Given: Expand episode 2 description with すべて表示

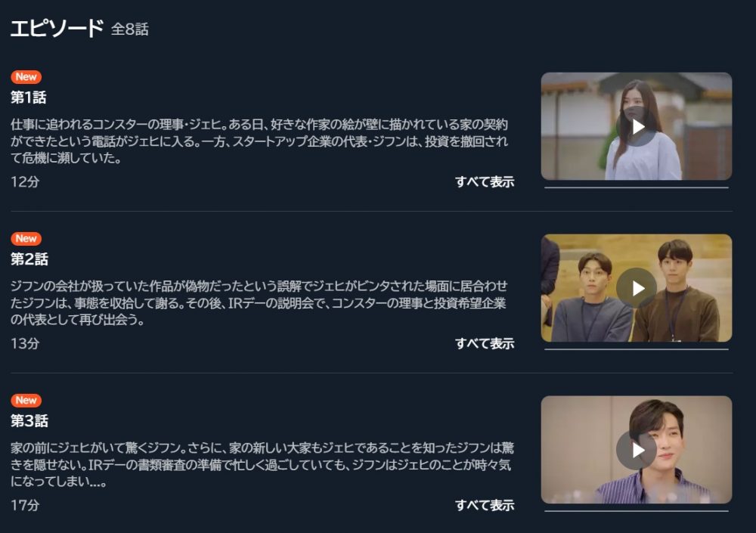Looking at the screenshot, I should (x=485, y=343).
